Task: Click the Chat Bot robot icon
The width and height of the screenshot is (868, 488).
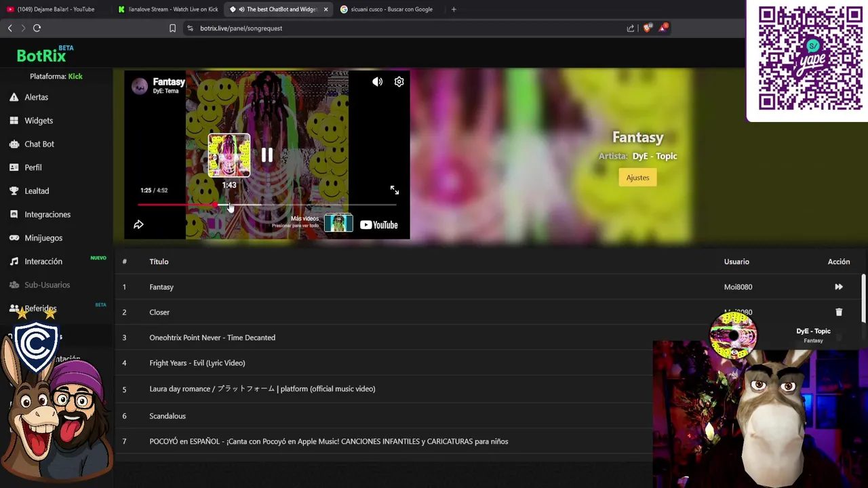Action: (14, 144)
